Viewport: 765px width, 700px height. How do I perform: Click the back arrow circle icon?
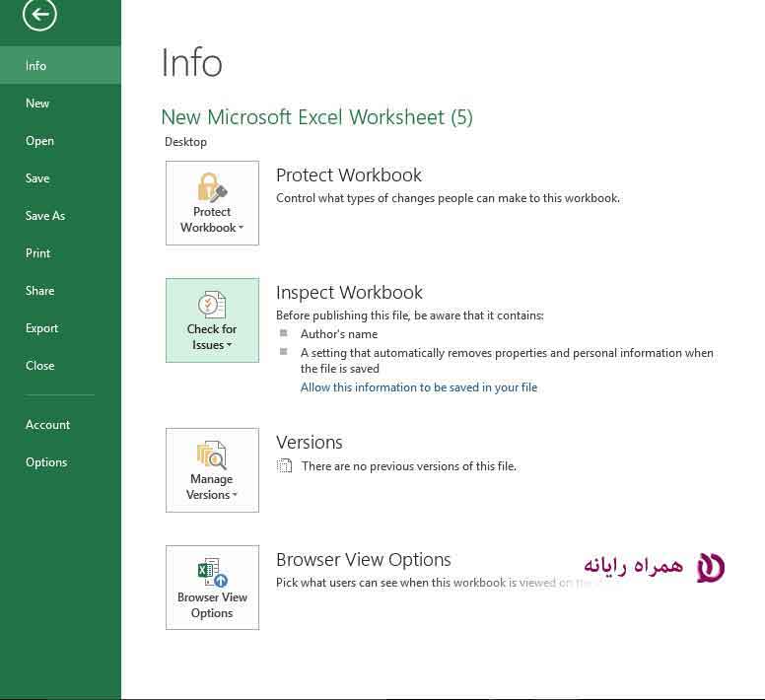coord(39,14)
